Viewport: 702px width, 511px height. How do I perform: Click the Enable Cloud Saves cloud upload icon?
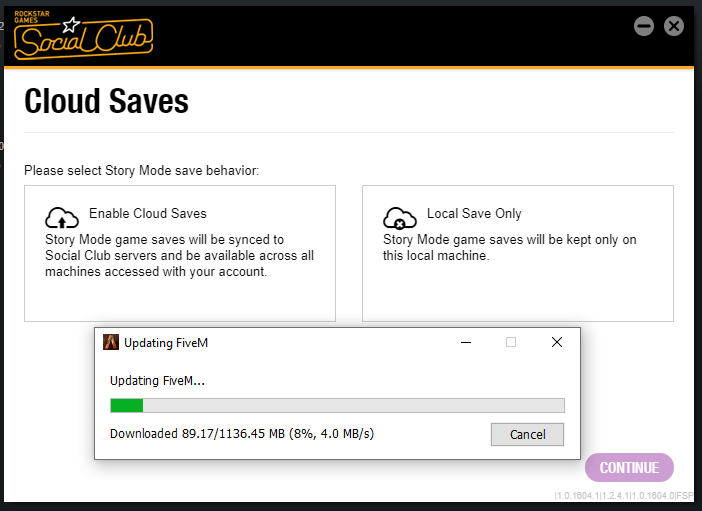62,217
